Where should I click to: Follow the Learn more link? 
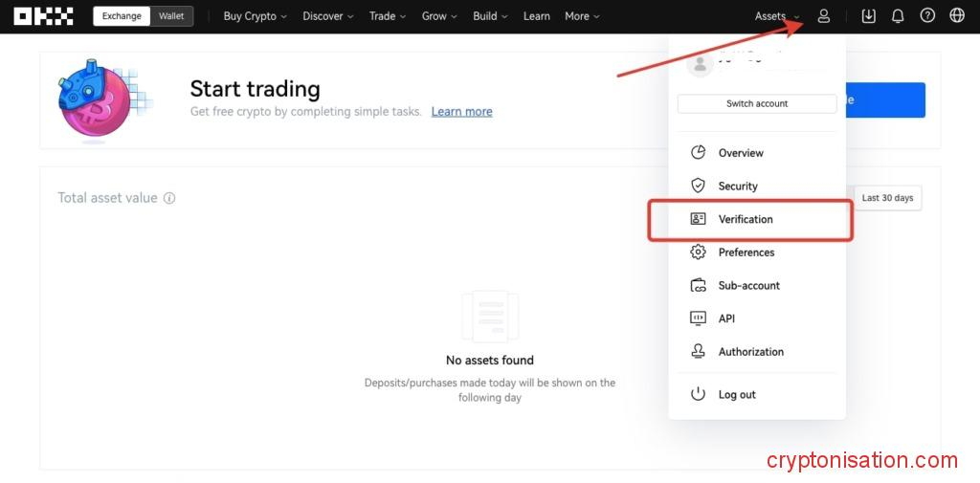(461, 112)
